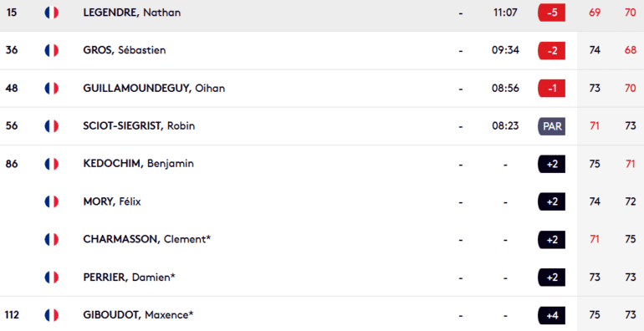This screenshot has height=331, width=644.
Task: Click the French flag next to KEDOCHIM, Benjamin
Action: [51, 164]
